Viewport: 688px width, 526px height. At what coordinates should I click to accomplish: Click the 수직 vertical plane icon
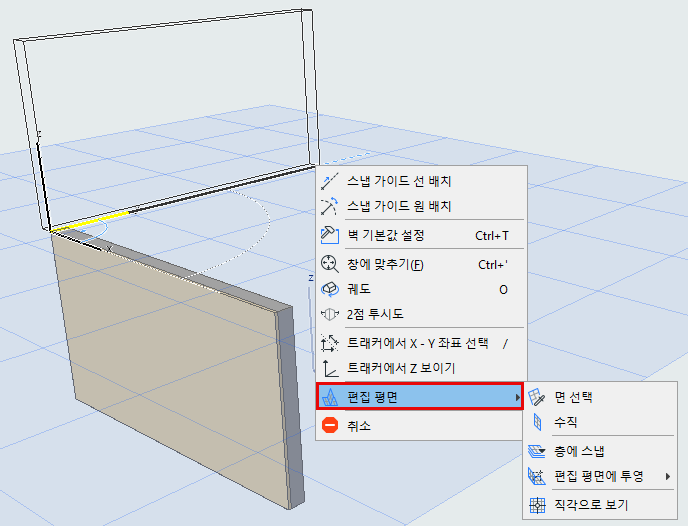(x=537, y=422)
